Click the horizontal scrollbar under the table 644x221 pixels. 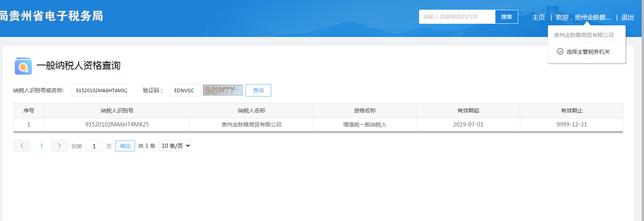[318, 132]
